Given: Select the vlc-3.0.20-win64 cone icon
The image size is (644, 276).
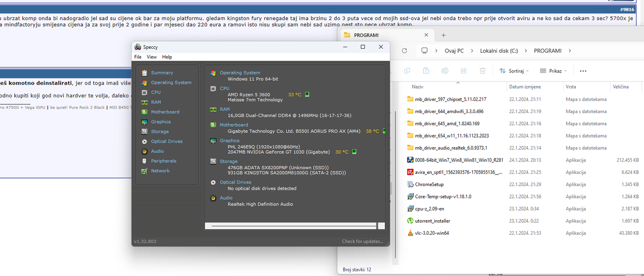Looking at the screenshot, I should coord(410,233).
